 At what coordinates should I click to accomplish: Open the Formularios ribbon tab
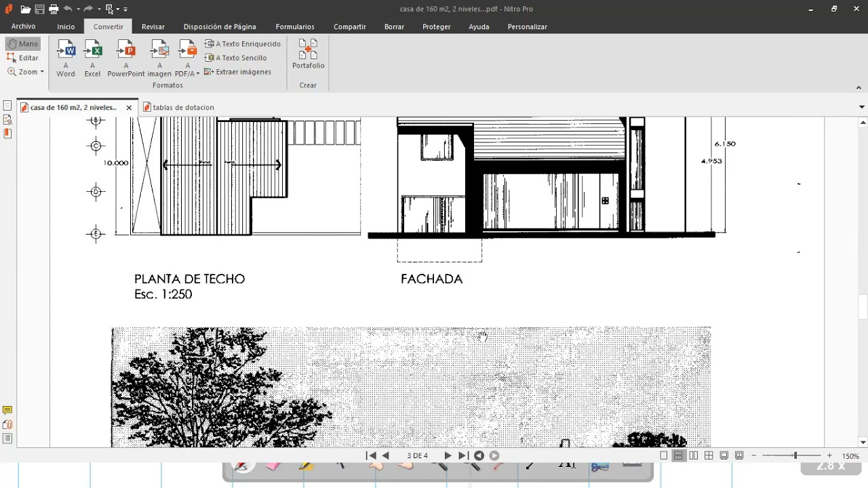tap(295, 26)
